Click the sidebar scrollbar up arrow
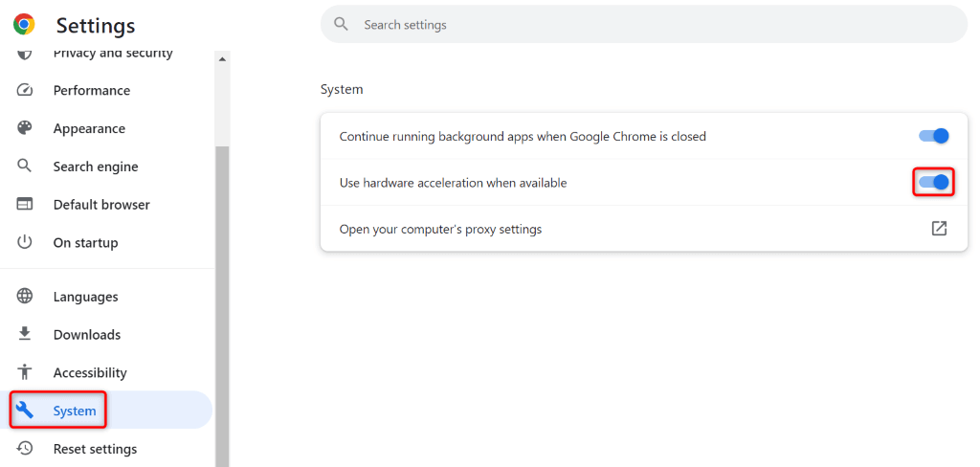This screenshot has width=980, height=467. (x=223, y=58)
